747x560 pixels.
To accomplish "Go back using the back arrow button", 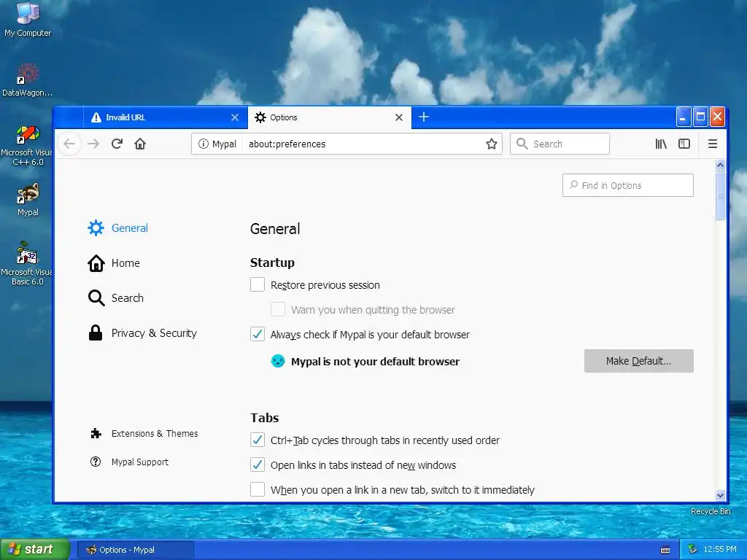I will [x=69, y=144].
